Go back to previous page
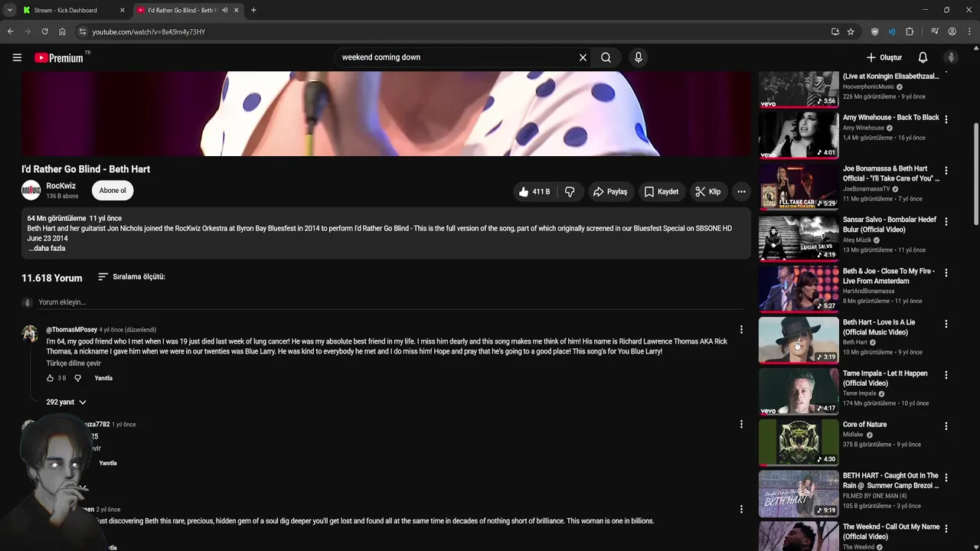Screen dimensions: 980x551 10,31
